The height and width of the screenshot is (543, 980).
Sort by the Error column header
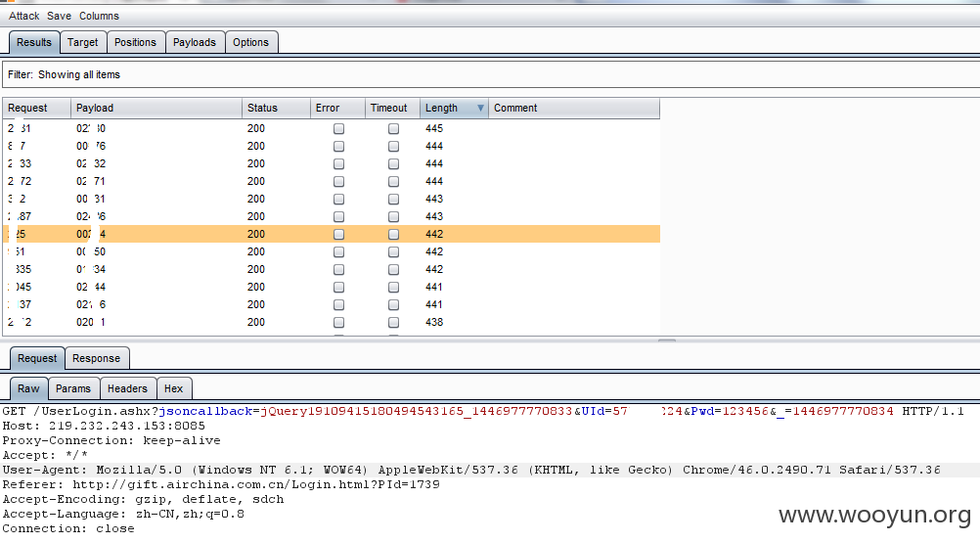[337, 108]
